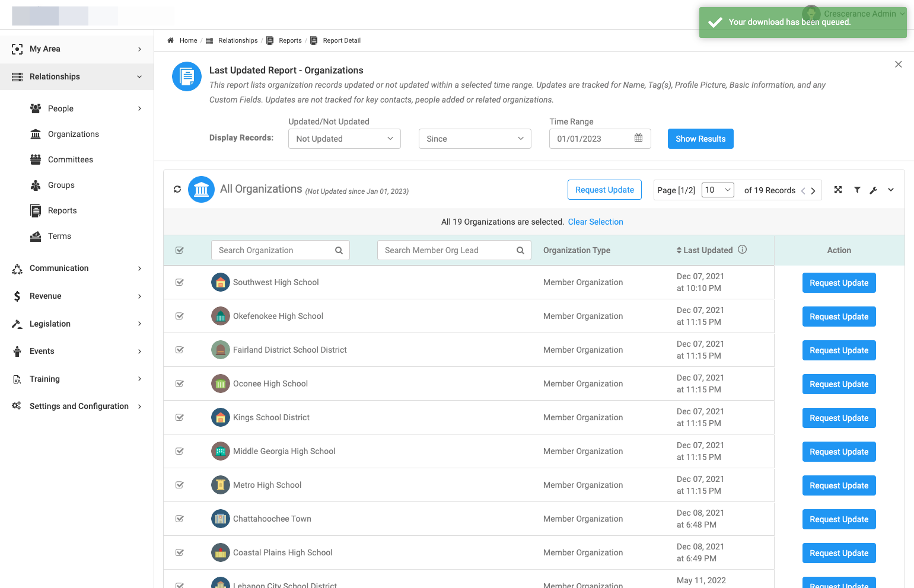Image resolution: width=914 pixels, height=588 pixels.
Task: Open the filter funnel icon
Action: [x=857, y=190]
